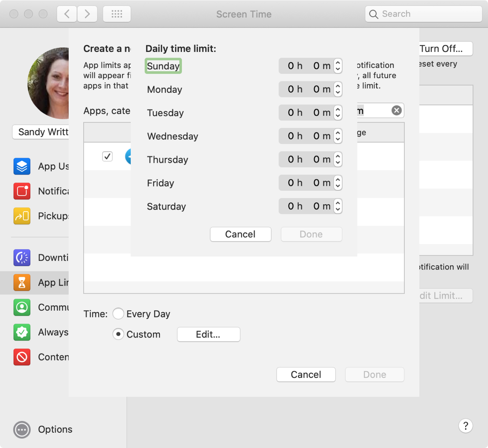488x448 pixels.
Task: Click the Edit button for custom times
Action: pos(208,334)
